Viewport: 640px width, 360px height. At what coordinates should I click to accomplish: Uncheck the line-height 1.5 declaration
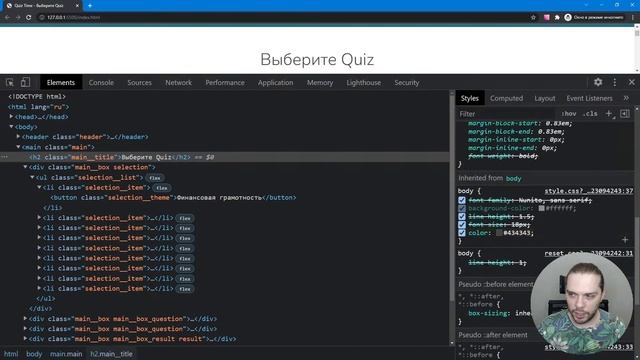pos(462,216)
